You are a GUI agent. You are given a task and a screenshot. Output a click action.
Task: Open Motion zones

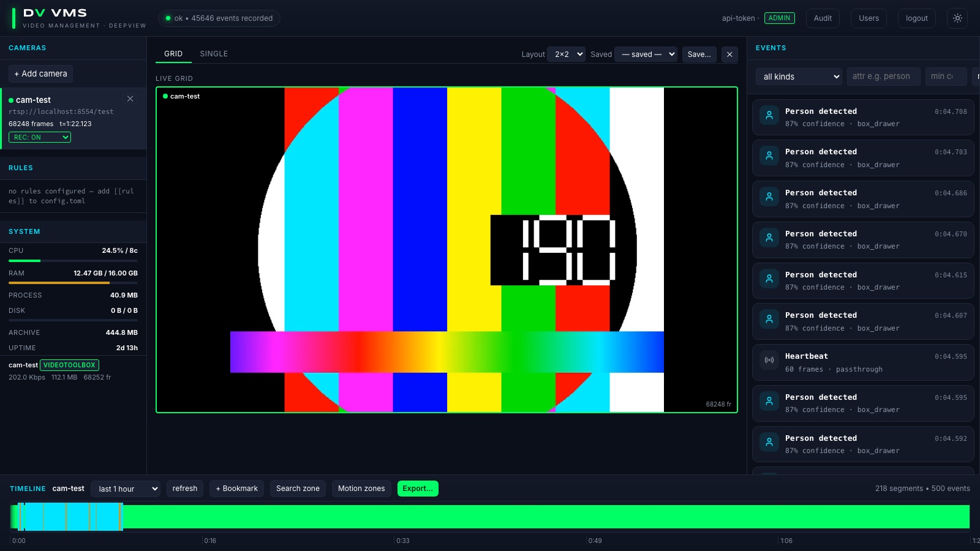(361, 489)
